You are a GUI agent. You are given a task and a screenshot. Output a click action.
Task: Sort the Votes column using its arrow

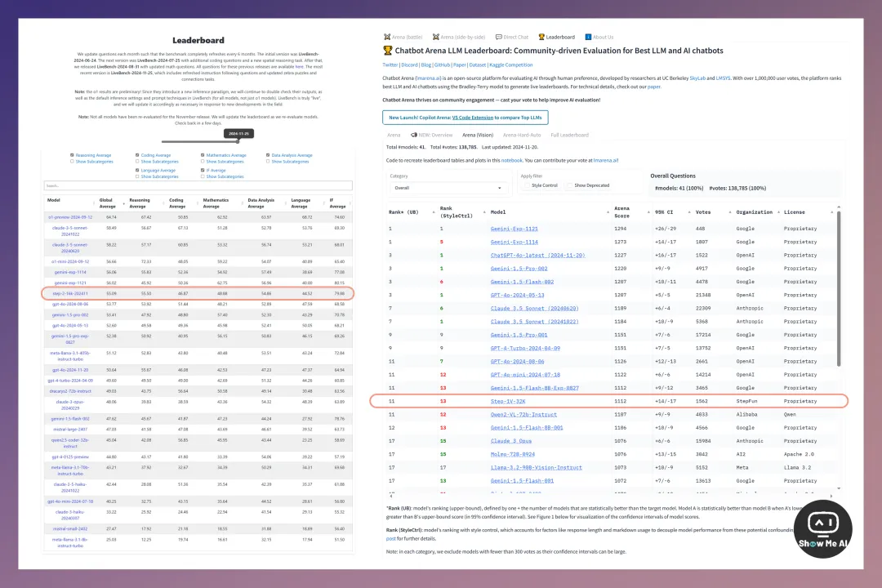(x=729, y=212)
